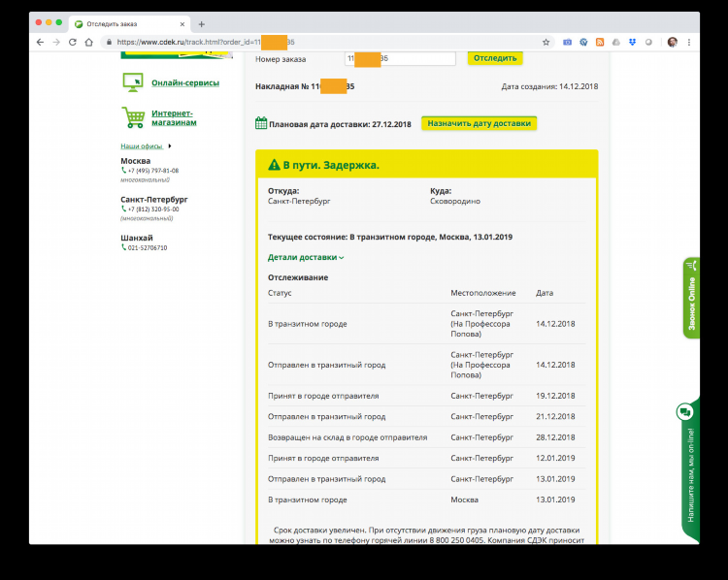Open Интернет-магазинам link
This screenshot has height=580, width=728.
click(x=174, y=118)
